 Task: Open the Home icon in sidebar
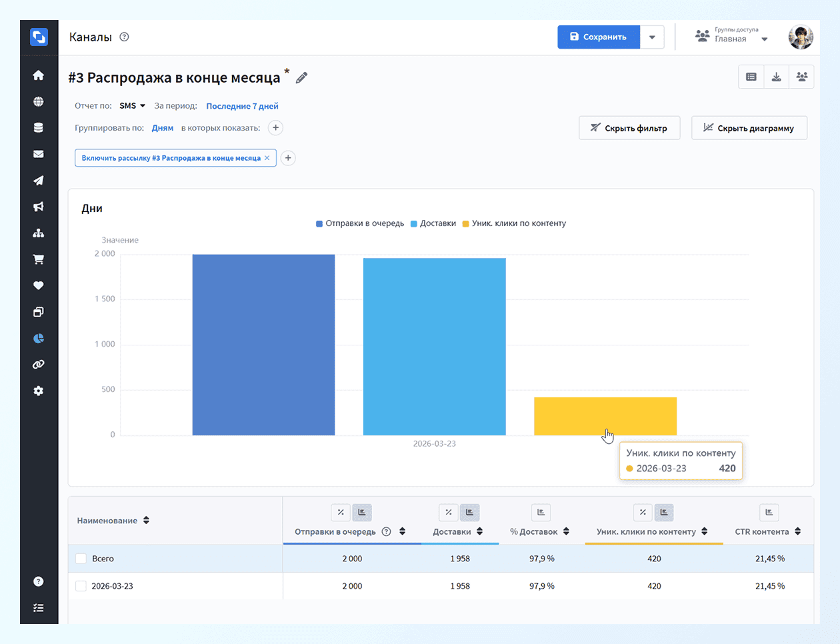pyautogui.click(x=39, y=75)
